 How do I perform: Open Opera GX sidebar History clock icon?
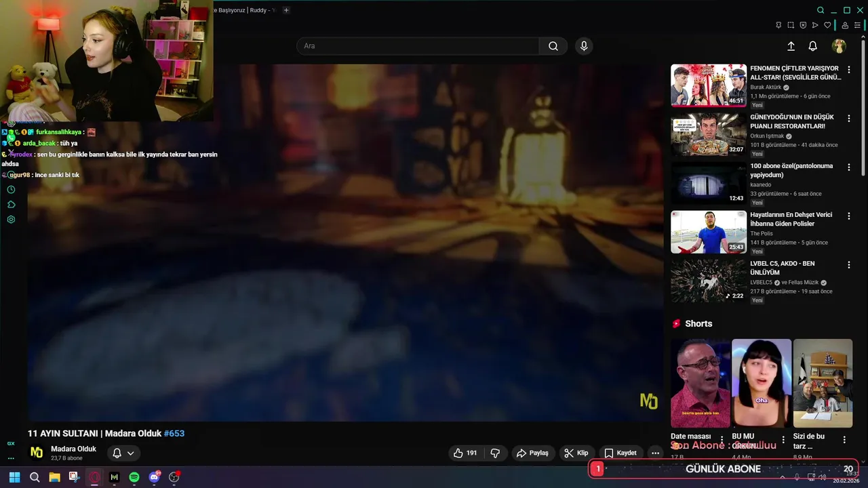tap(11, 189)
